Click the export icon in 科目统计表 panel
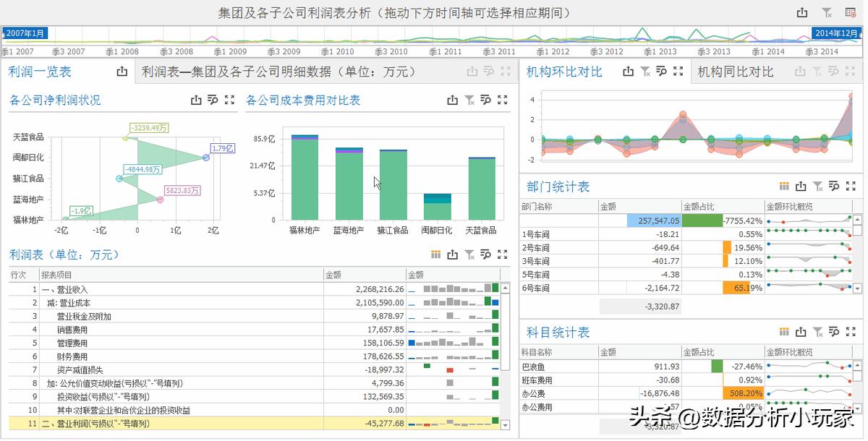Screen dimensions: 868x441 [x=801, y=331]
